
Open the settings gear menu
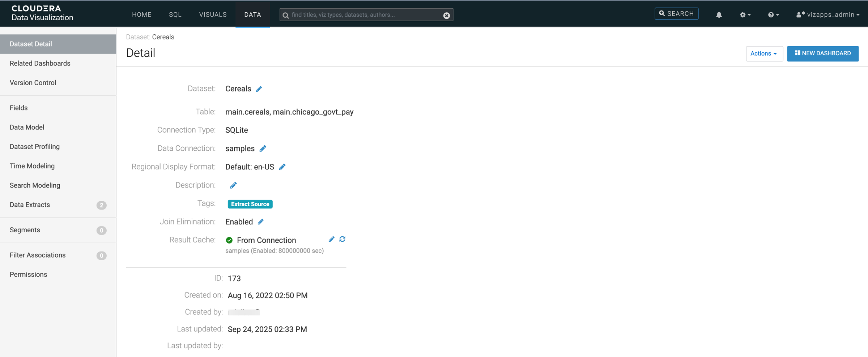745,15
